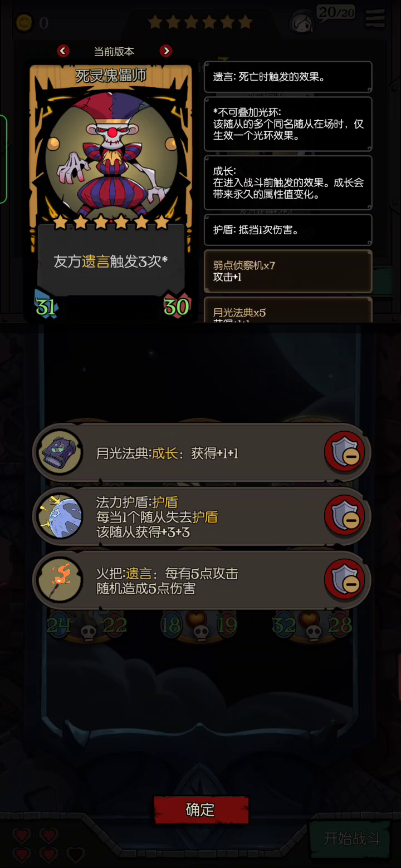Click the 开始战斗 start battle button
This screenshot has width=401, height=868.
click(x=351, y=839)
